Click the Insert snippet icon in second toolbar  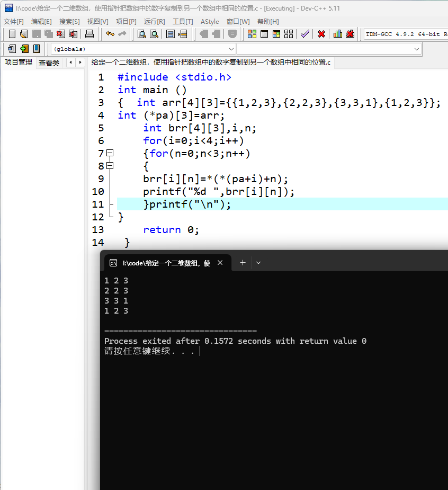(x=12, y=49)
